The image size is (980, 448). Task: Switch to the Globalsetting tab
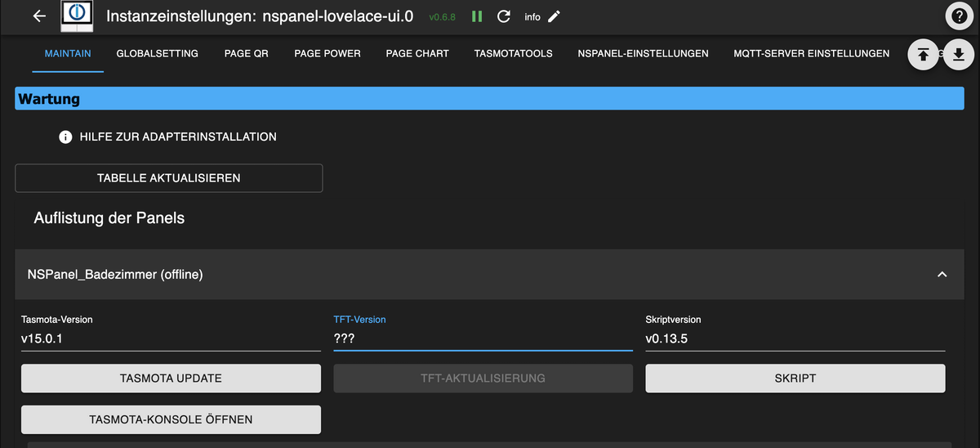pyautogui.click(x=158, y=54)
